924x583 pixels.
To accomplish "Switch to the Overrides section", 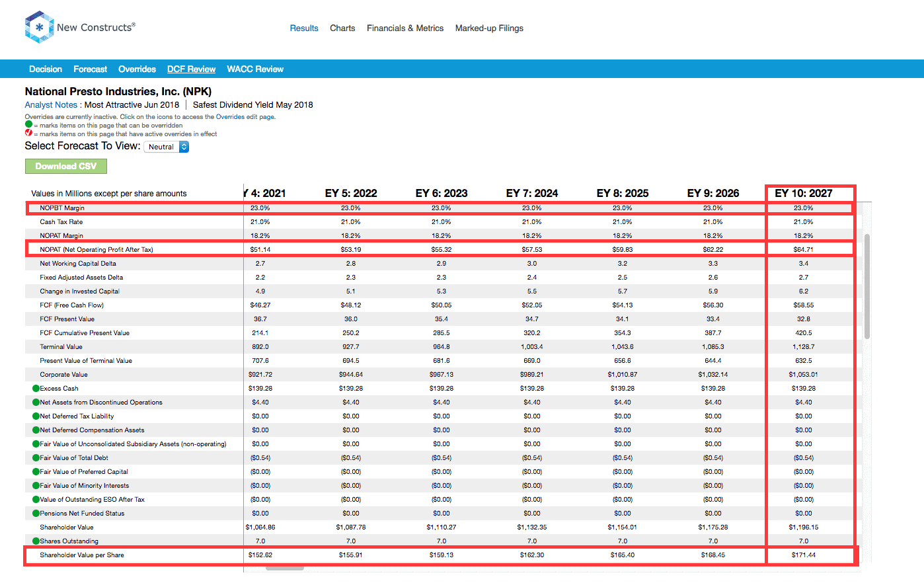I will click(137, 69).
